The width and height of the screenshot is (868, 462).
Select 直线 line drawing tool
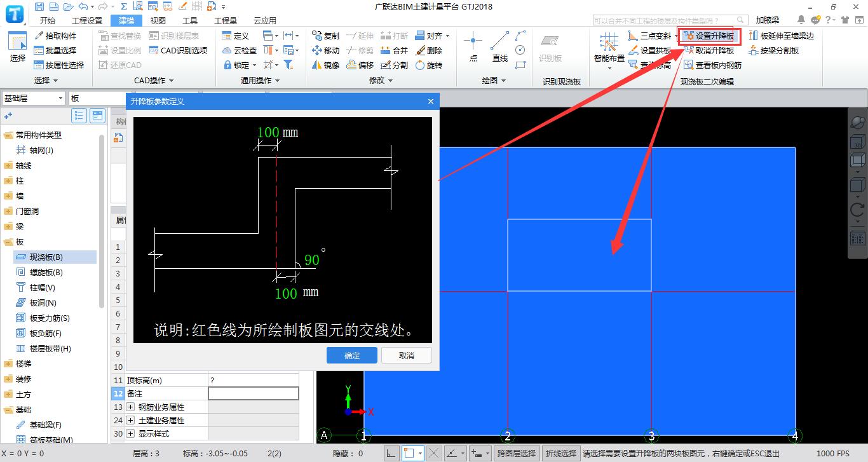coord(500,47)
